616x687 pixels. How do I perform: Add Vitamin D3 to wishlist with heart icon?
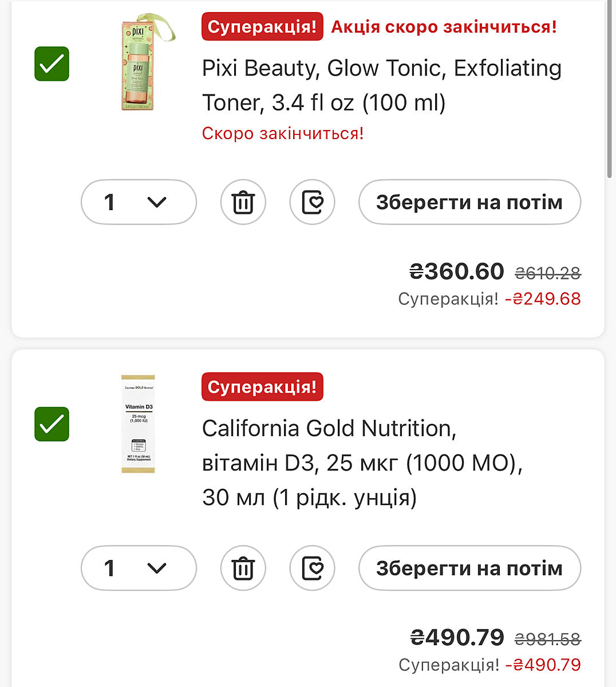(312, 568)
